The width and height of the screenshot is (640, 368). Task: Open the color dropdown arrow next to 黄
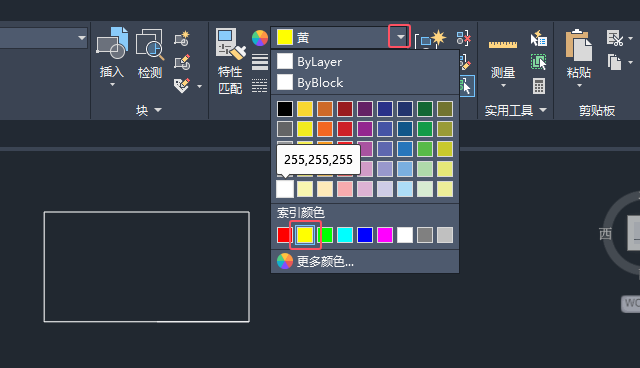click(x=400, y=37)
